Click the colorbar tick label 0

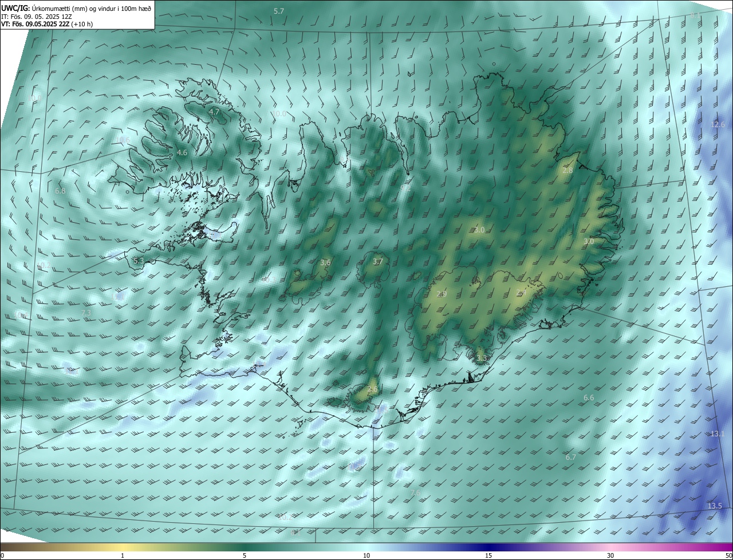tap(2, 555)
